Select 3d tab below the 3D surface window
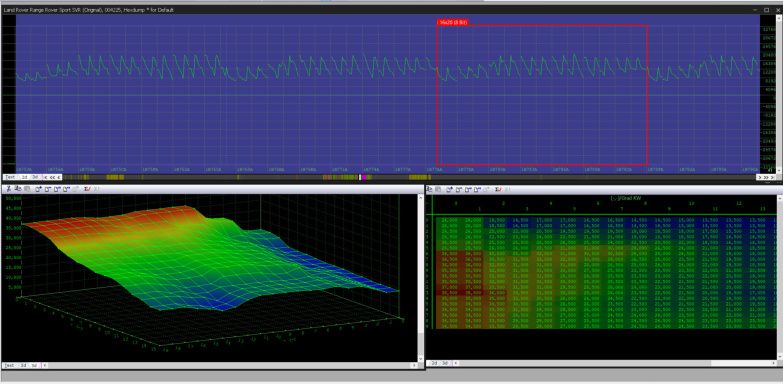 coord(34,366)
